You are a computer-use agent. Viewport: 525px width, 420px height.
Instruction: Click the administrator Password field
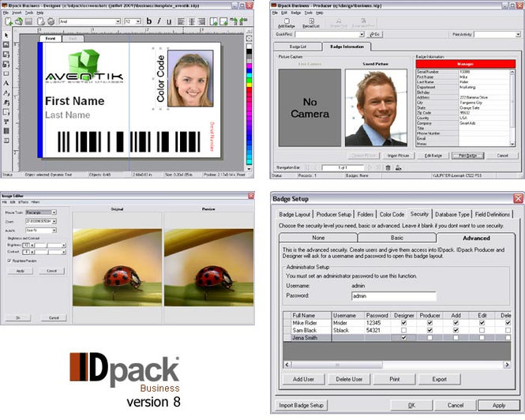(394, 296)
